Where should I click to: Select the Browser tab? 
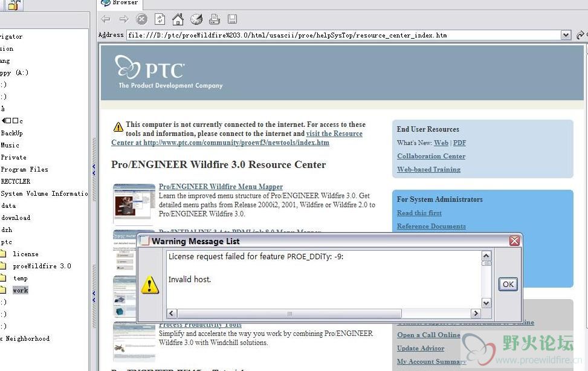[120, 3]
